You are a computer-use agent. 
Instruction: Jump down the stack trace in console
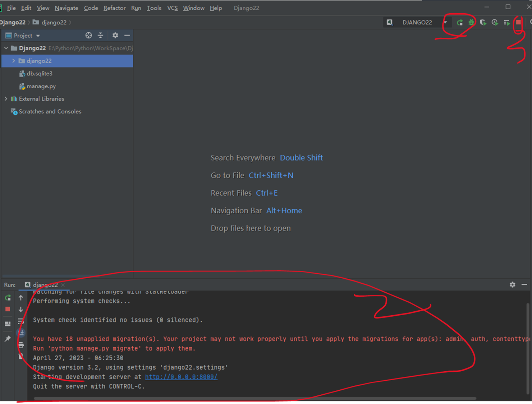(21, 309)
